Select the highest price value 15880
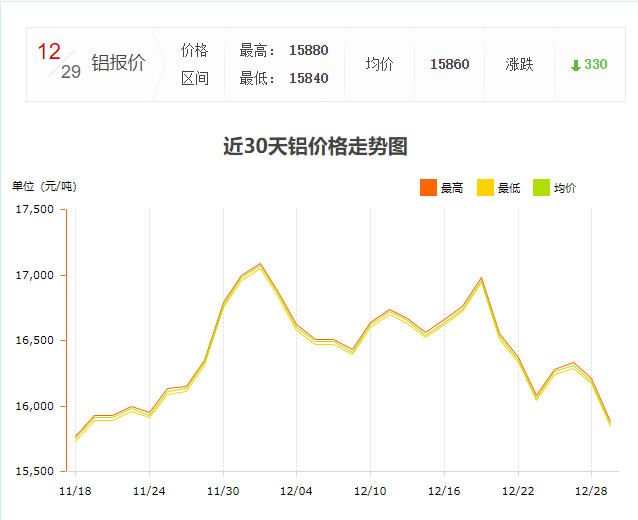This screenshot has height=520, width=638. click(308, 50)
